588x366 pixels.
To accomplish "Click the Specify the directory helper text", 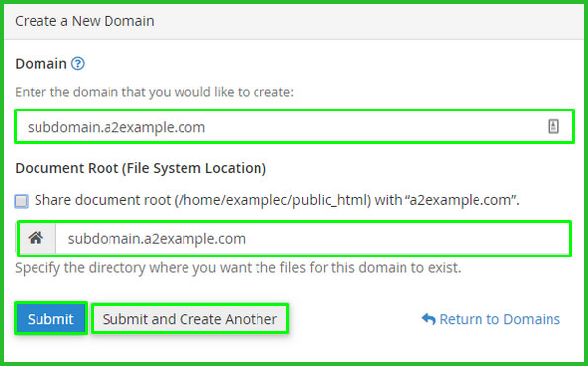I will 238,268.
